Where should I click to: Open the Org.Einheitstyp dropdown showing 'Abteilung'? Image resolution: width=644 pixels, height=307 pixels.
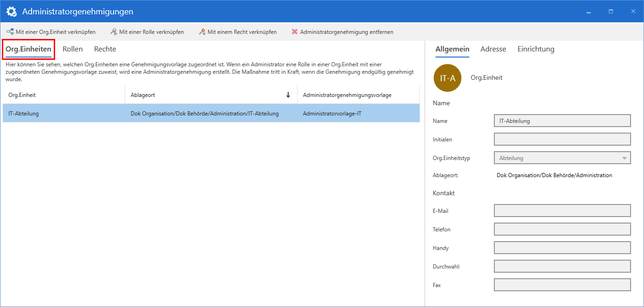[x=624, y=158]
